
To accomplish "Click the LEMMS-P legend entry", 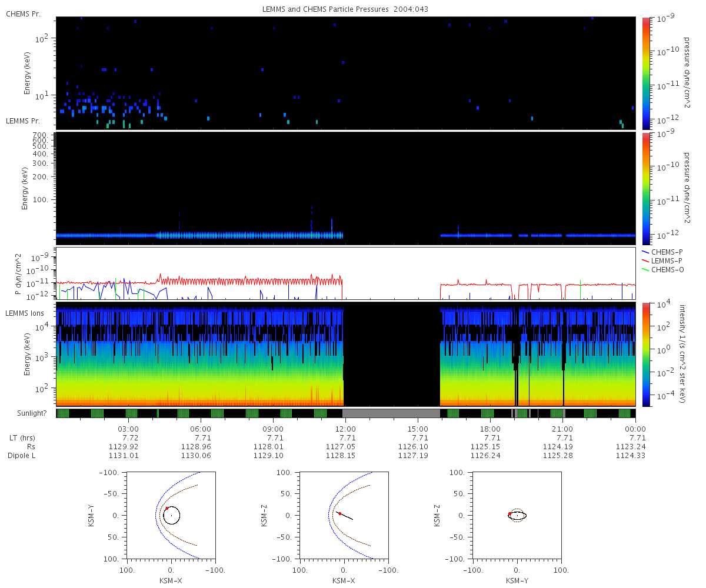I will click(x=665, y=260).
